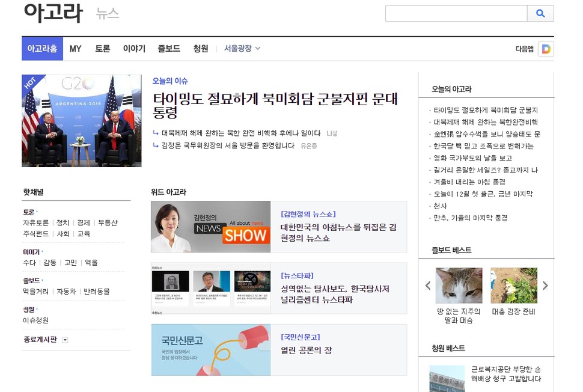The image size is (583, 392).
Task: Open the 먹을거리 channel
Action: [x=35, y=292]
